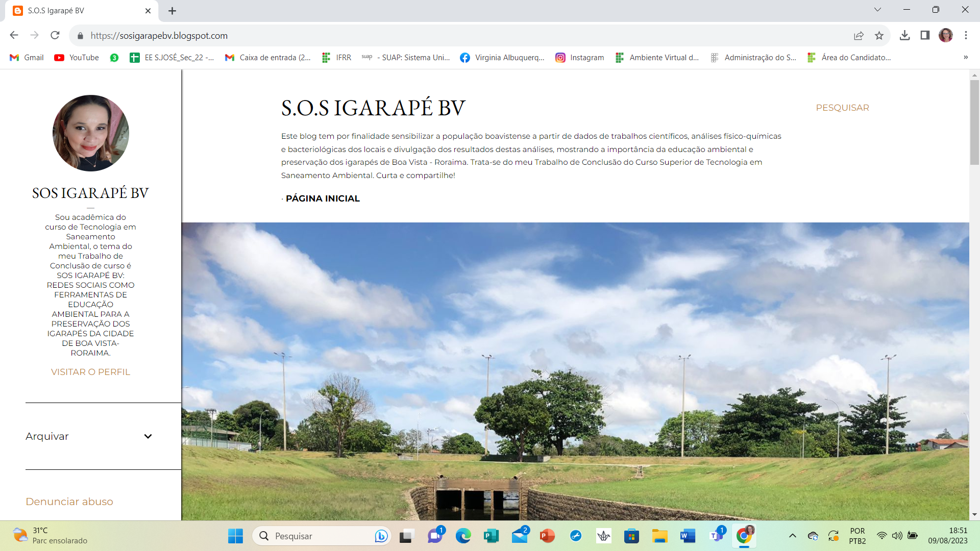Screen dimensions: 980x551
Task: Open Gmail from the bookmarks bar
Action: pyautogui.click(x=26, y=58)
